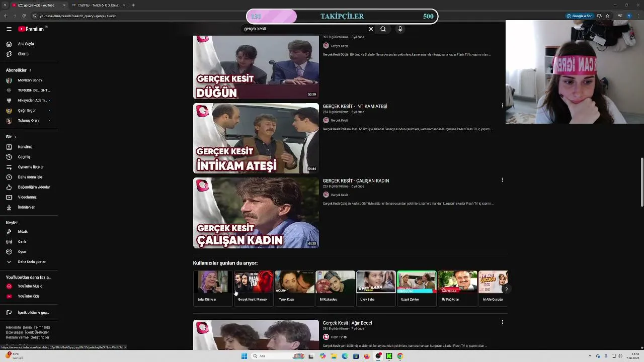
Task: Reload the page in the browser
Action: click(x=24, y=16)
